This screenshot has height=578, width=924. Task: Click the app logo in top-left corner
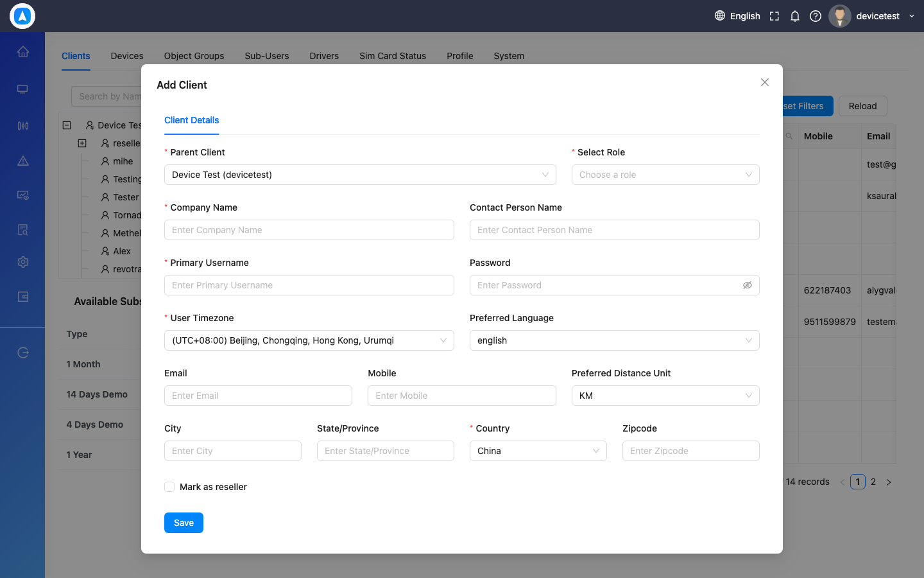point(22,16)
